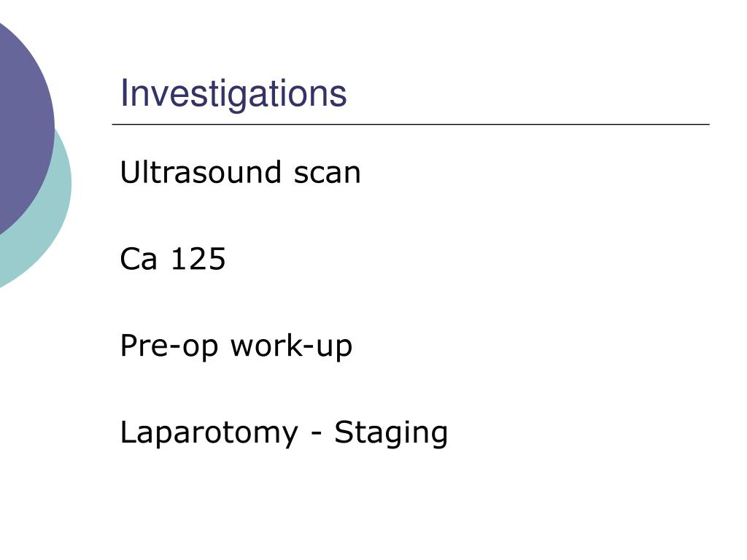Click the letter s ending Investigations

pyautogui.click(x=340, y=97)
